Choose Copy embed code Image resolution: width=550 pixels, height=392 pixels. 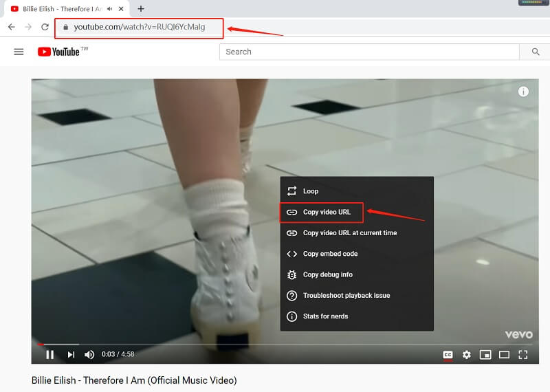click(357, 254)
